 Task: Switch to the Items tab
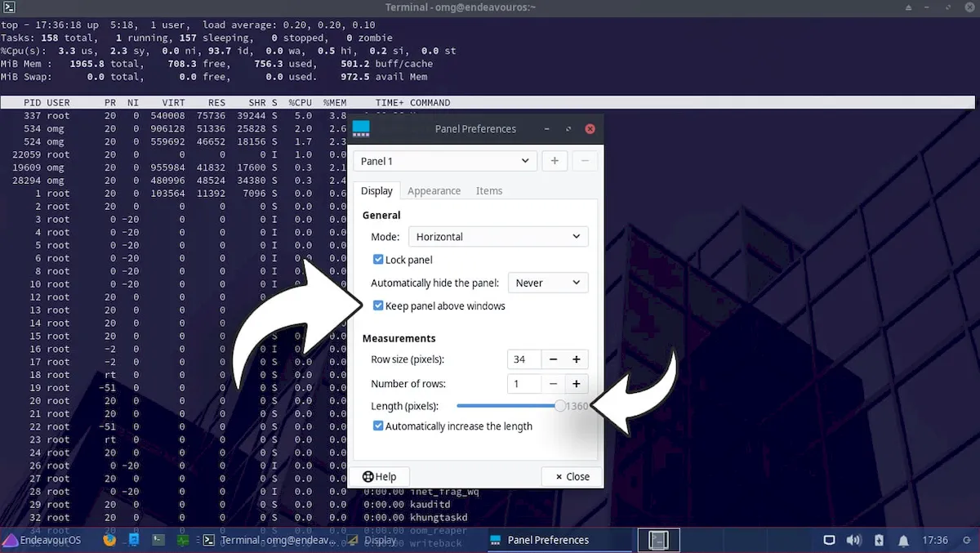[x=489, y=190]
